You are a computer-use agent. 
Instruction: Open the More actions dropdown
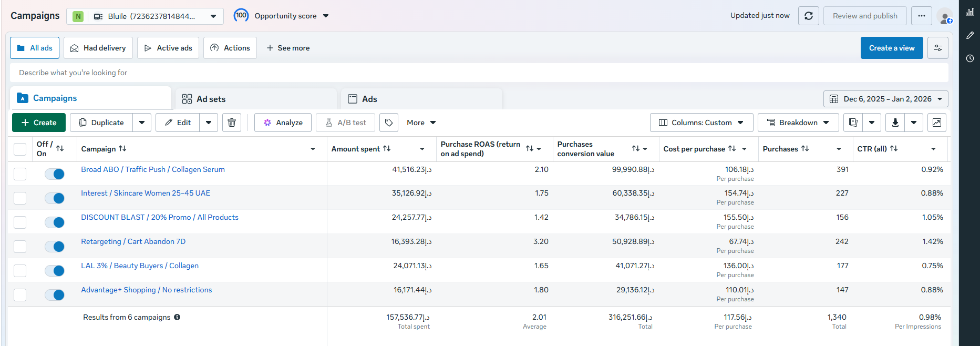[x=421, y=123]
